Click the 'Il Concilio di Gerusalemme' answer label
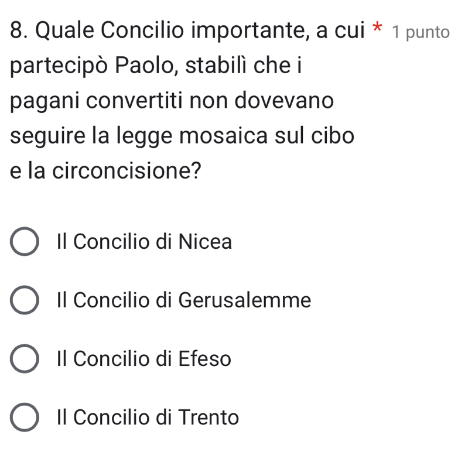 (183, 300)
